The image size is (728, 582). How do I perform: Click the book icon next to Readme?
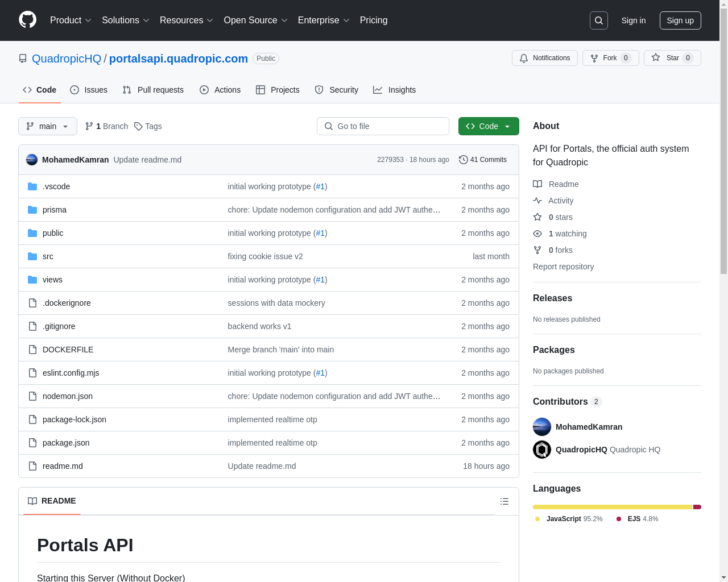pyautogui.click(x=537, y=184)
